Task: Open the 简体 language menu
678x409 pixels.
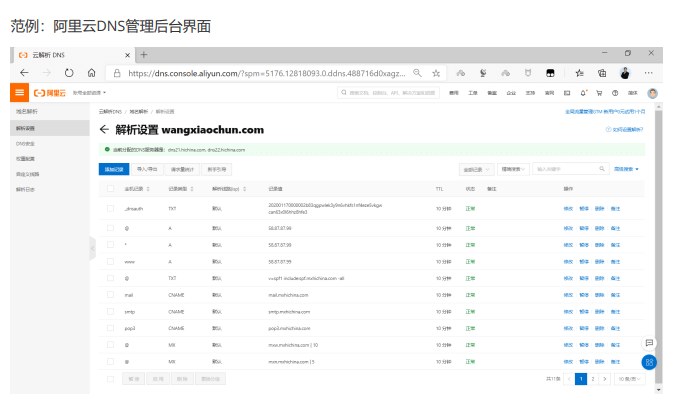Action: pyautogui.click(x=633, y=93)
